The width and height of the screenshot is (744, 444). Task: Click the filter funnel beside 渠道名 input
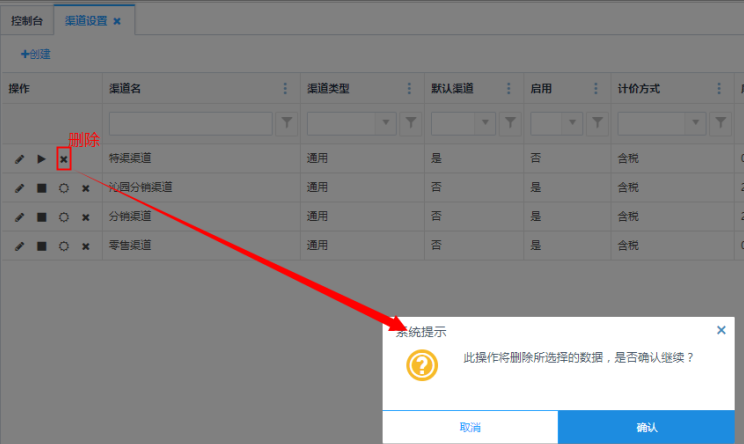287,123
